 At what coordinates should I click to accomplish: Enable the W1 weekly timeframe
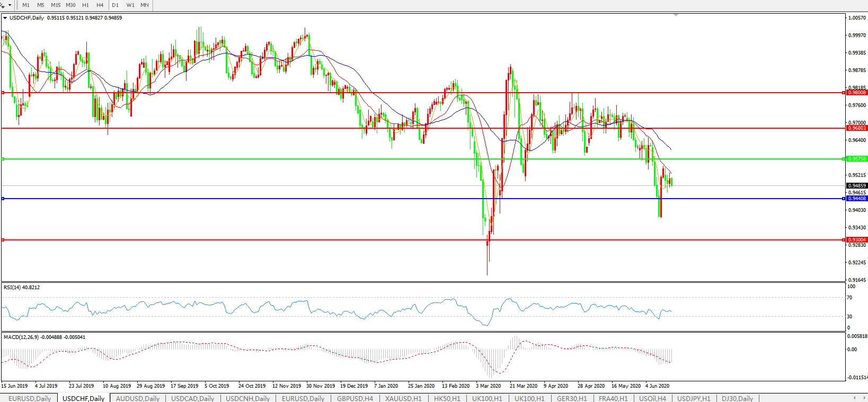coord(130,5)
